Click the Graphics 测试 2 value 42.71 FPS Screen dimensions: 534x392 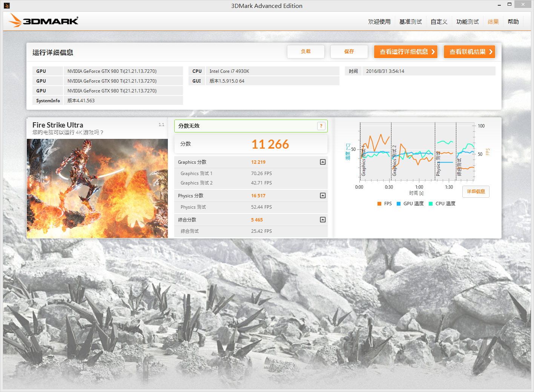coord(261,183)
